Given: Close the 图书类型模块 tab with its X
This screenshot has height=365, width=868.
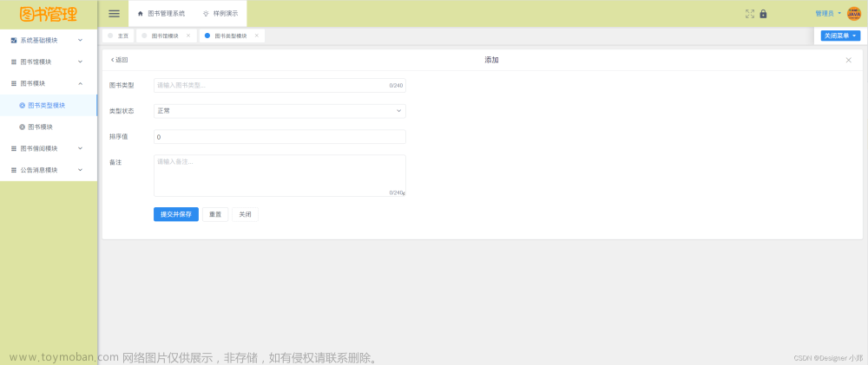Looking at the screenshot, I should pyautogui.click(x=256, y=36).
